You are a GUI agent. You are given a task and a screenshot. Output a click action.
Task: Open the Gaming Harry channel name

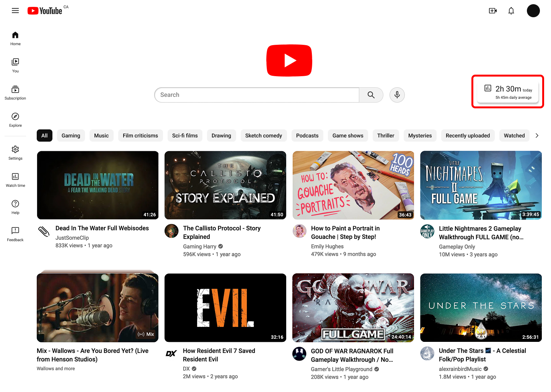point(200,247)
